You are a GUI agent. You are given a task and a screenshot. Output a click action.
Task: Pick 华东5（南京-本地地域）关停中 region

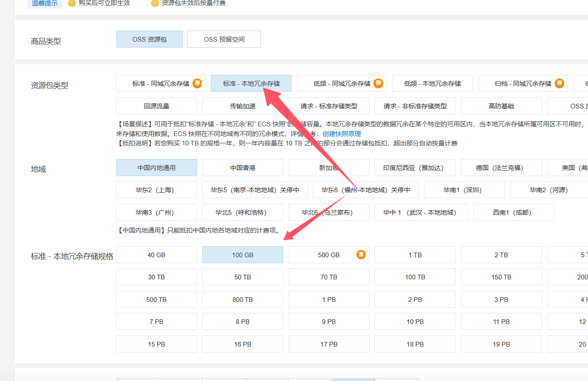(255, 190)
